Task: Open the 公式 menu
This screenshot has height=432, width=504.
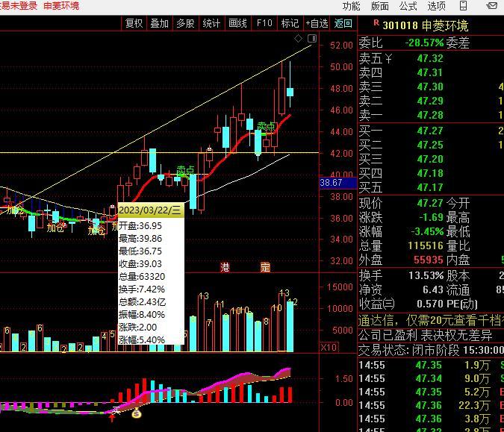Action: click(x=408, y=6)
